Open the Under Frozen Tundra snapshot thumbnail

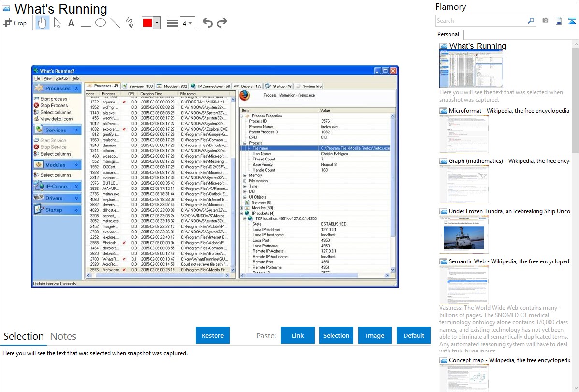464,234
